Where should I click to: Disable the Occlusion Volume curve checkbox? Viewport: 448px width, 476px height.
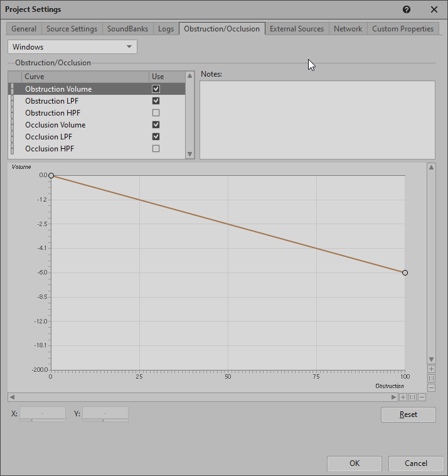coord(156,125)
